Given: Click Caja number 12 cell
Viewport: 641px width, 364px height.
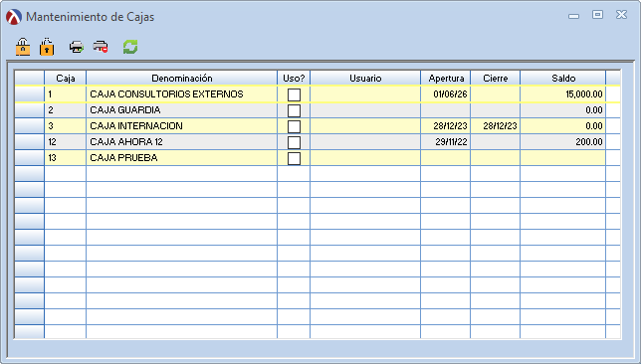Looking at the screenshot, I should 66,142.
